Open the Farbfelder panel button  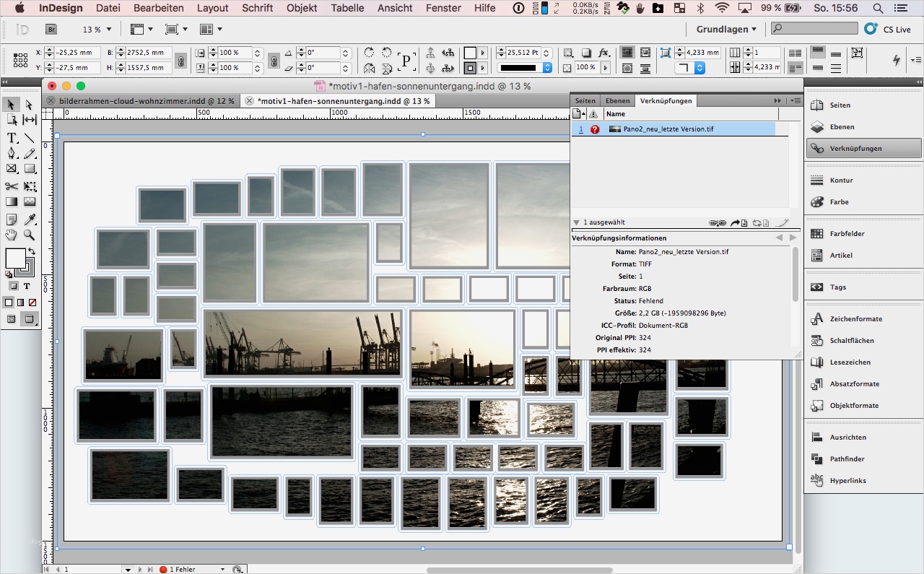[847, 234]
